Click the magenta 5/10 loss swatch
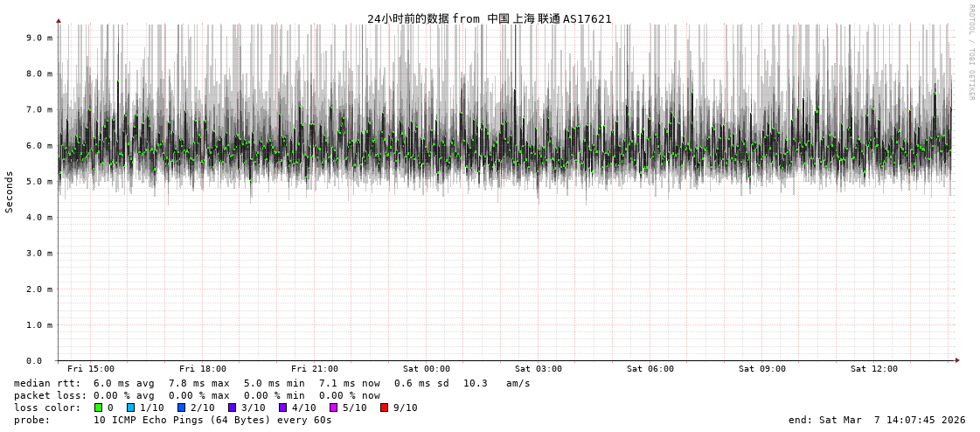The height and width of the screenshot is (432, 980). pos(333,408)
